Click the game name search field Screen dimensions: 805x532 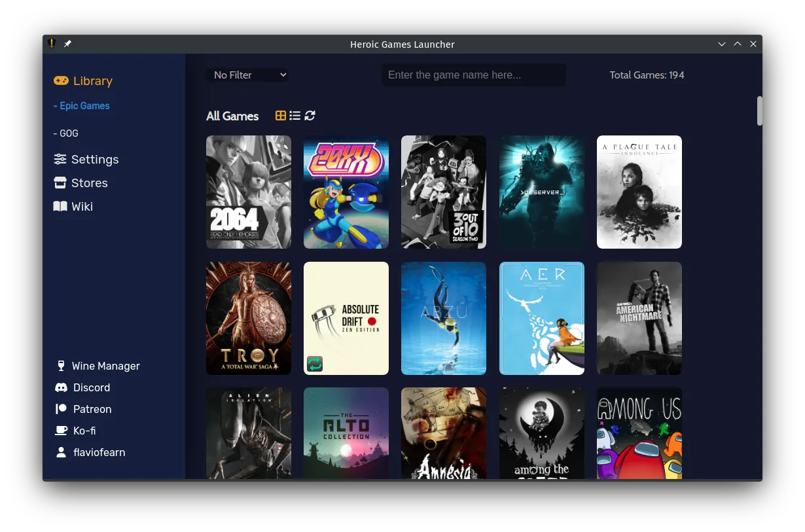point(473,75)
